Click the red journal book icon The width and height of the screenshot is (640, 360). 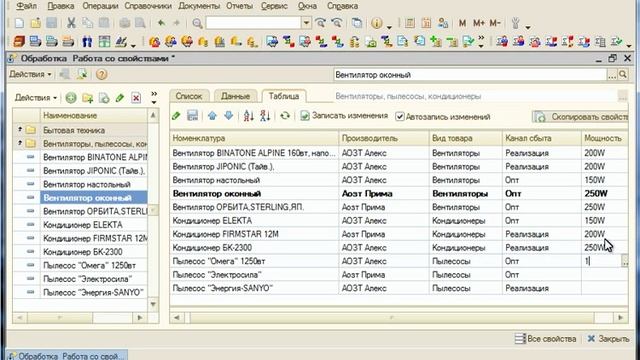[19, 41]
